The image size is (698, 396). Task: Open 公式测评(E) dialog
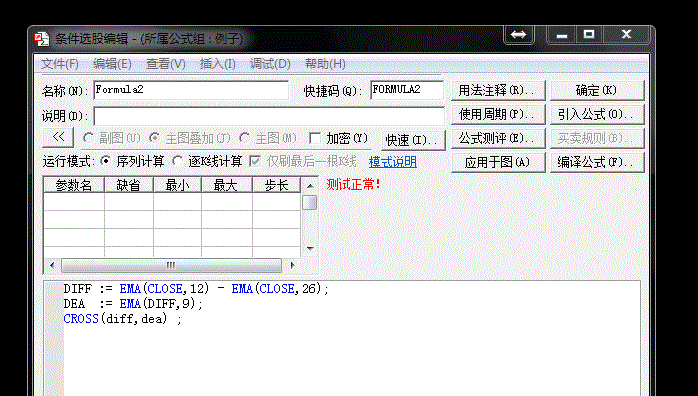498,138
